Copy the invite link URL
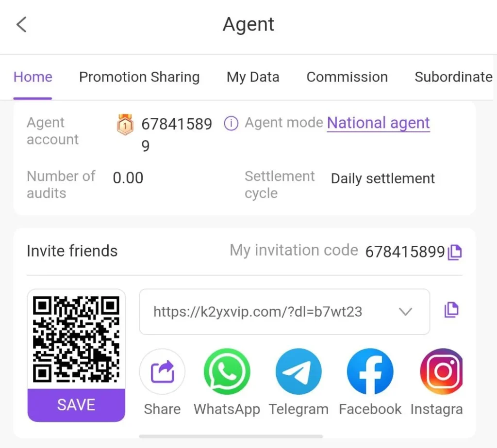This screenshot has width=497, height=448. pyautogui.click(x=451, y=310)
